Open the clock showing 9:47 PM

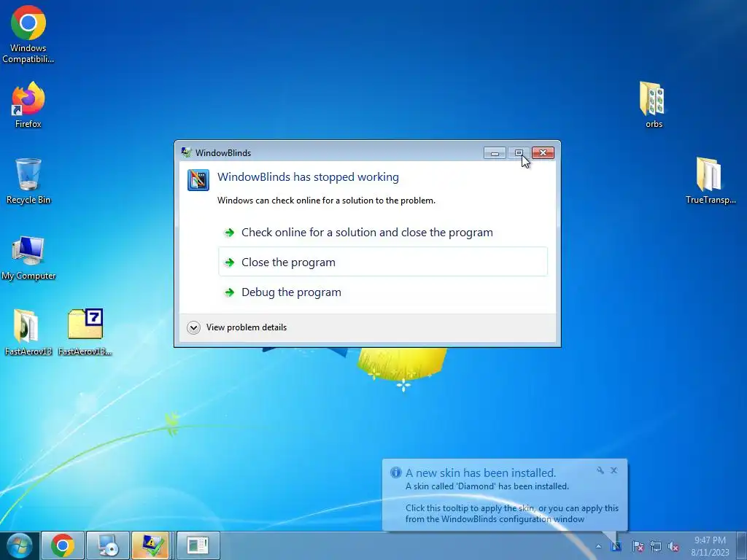tap(710, 546)
